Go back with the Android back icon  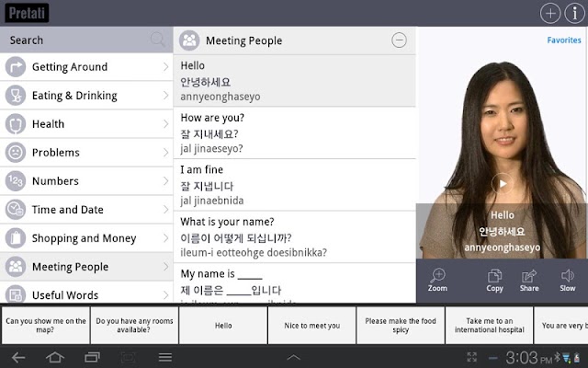[18, 357]
